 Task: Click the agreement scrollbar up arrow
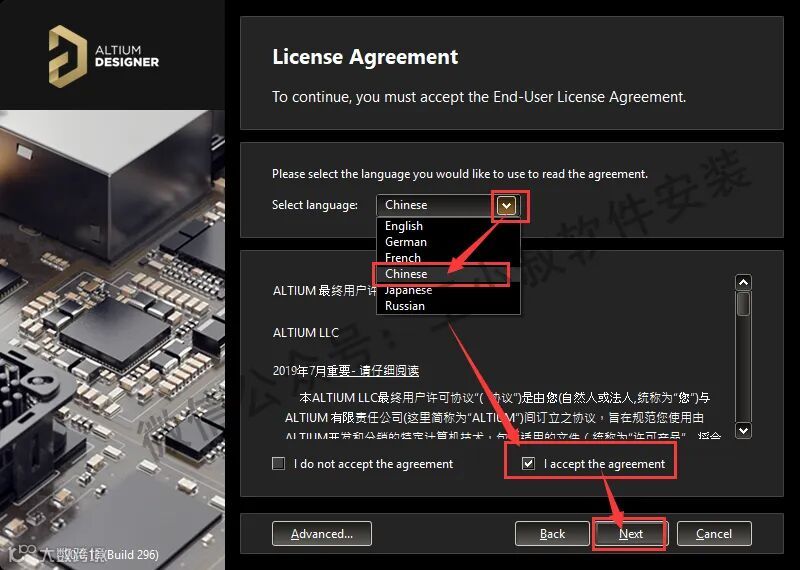(743, 282)
